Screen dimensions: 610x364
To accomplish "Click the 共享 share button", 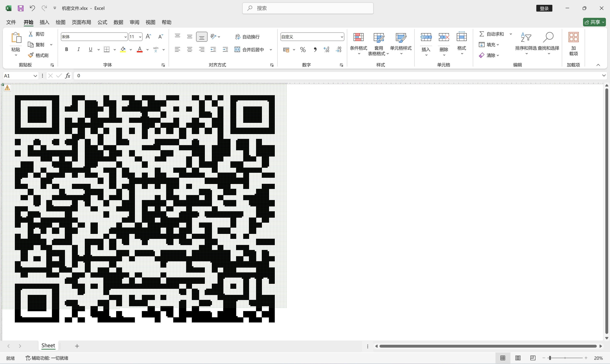I will pyautogui.click(x=594, y=22).
